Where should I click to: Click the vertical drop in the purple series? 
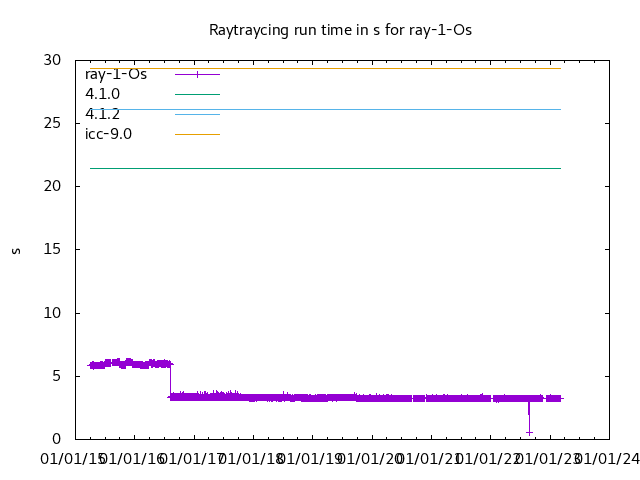[x=170, y=380]
